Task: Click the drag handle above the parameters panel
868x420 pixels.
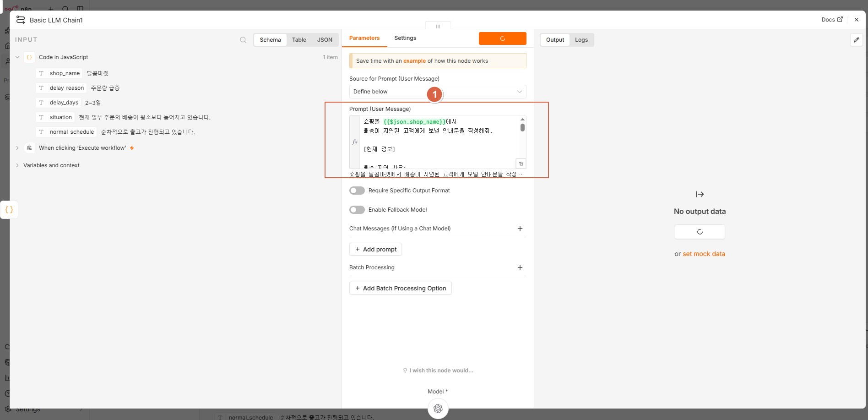Action: (438, 26)
